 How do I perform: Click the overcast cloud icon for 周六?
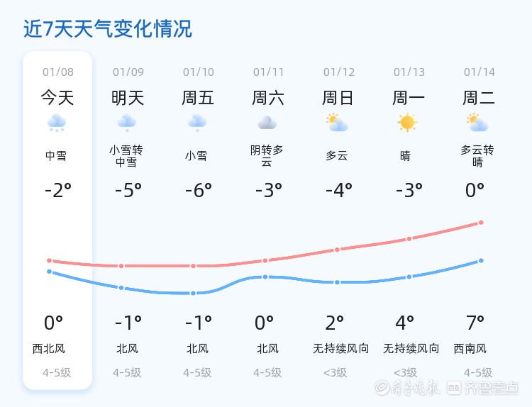[267, 123]
